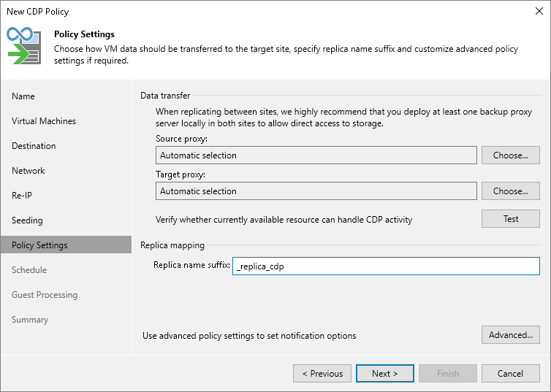Image resolution: width=551 pixels, height=392 pixels.
Task: Click the Replica name suffix label
Action: (x=191, y=264)
